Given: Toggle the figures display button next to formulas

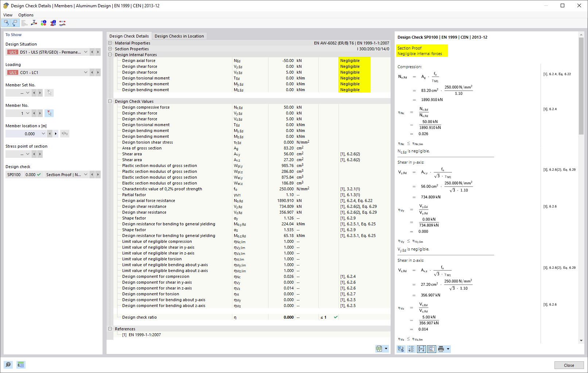Looking at the screenshot, I should click(x=432, y=349).
